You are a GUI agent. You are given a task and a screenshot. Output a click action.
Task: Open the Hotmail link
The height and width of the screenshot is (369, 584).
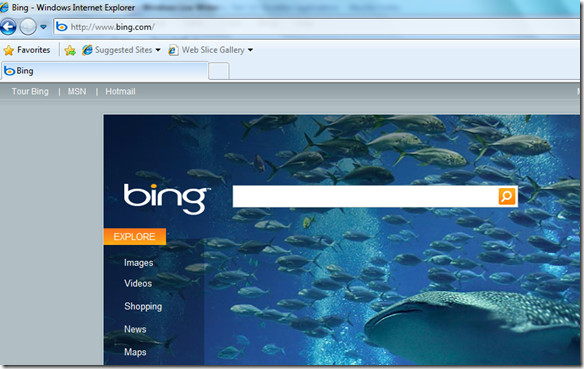pos(120,92)
